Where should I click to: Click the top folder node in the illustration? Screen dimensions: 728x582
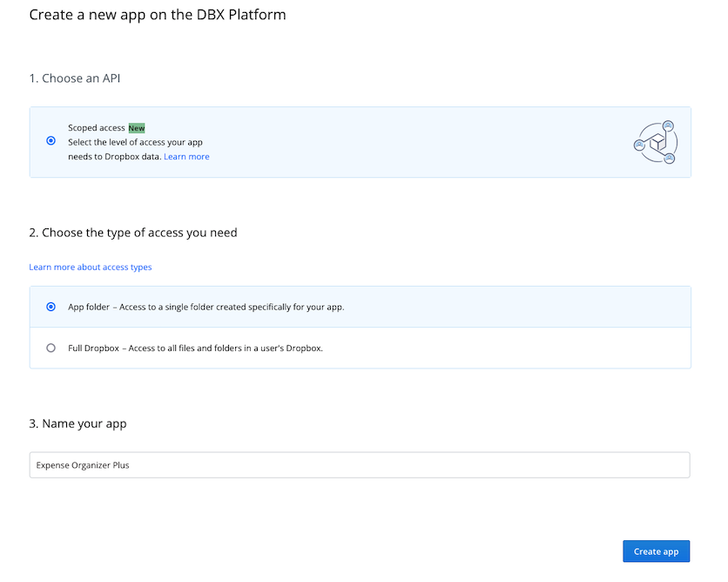tap(668, 125)
